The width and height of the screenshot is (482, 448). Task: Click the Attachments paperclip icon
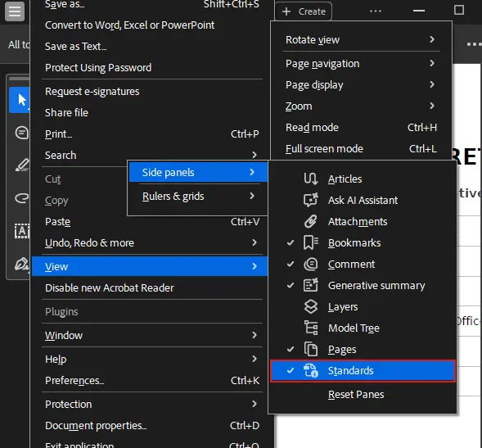coord(310,221)
